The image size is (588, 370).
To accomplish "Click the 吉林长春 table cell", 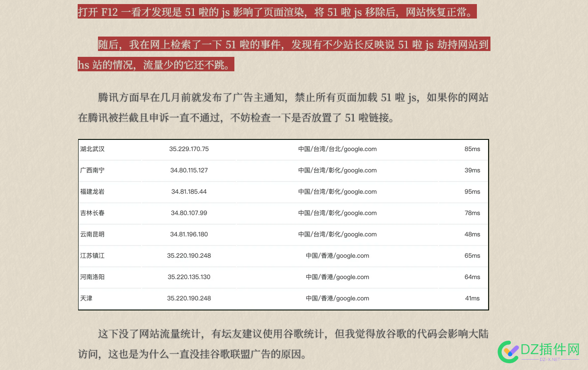I will [93, 213].
